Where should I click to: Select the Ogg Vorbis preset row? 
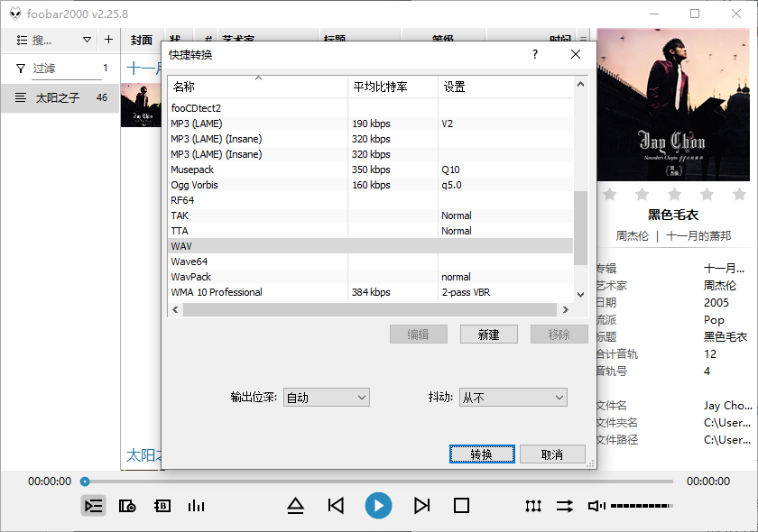pos(370,185)
